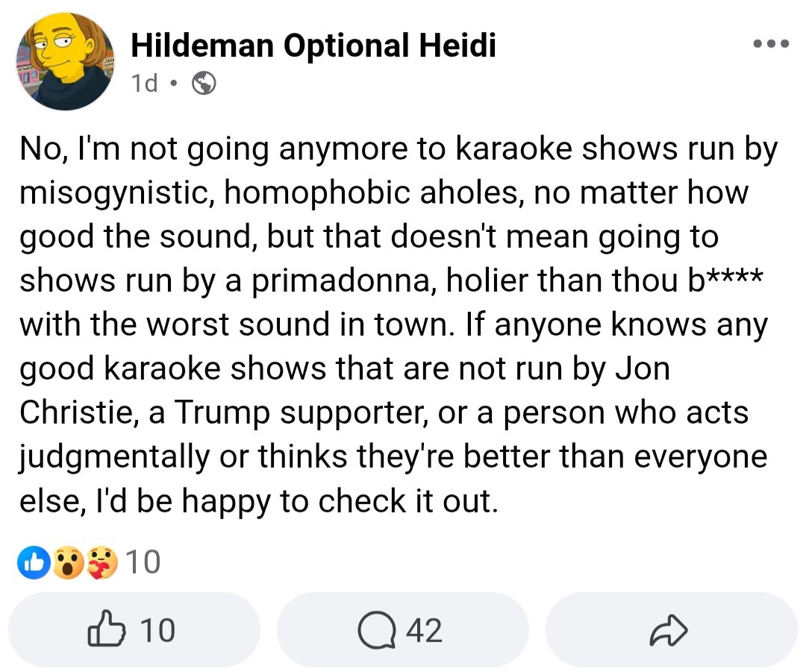Open comments via the speech bubble icon
This screenshot has height=672, width=806.
coord(375,631)
